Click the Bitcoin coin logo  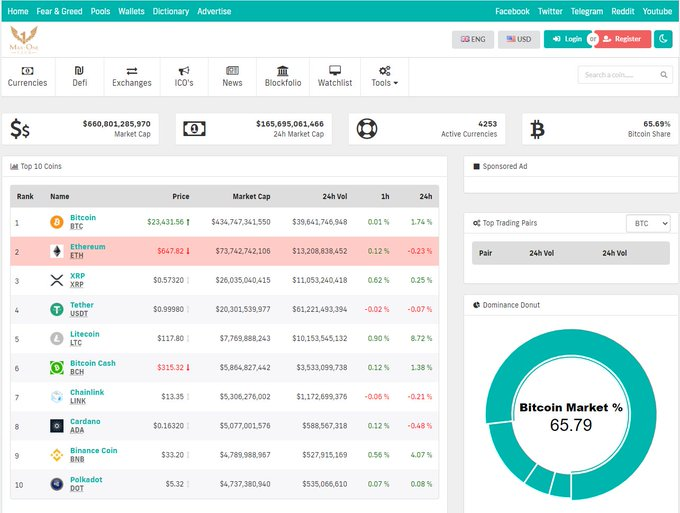click(57, 222)
